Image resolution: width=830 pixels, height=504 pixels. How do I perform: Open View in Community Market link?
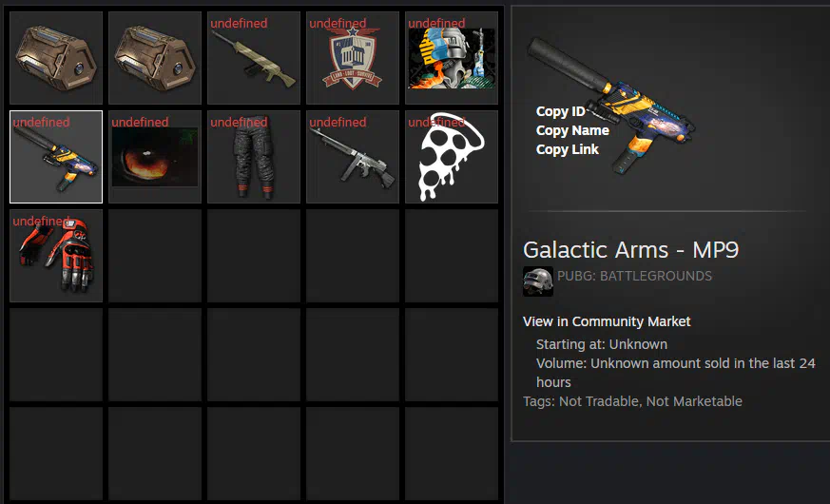pos(607,321)
